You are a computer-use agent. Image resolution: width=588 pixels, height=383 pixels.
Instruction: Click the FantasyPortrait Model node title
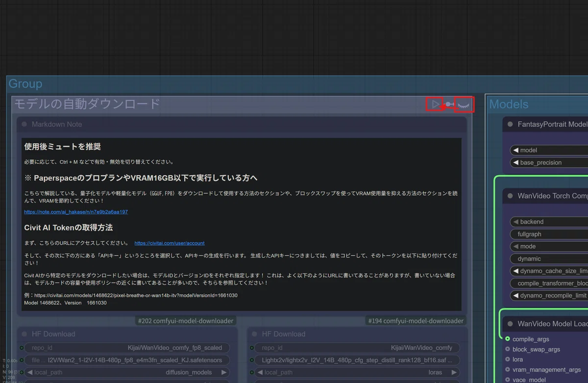(553, 125)
